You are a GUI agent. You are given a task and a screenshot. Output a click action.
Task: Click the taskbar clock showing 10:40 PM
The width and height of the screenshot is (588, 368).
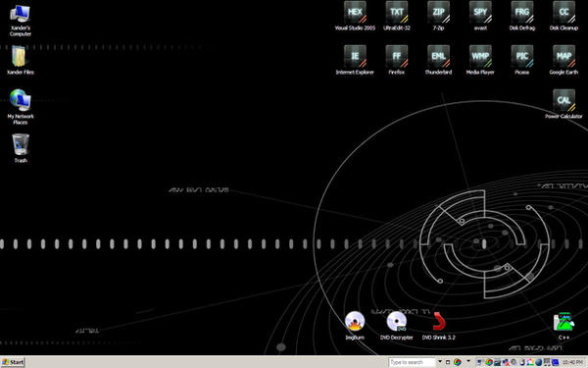click(572, 362)
